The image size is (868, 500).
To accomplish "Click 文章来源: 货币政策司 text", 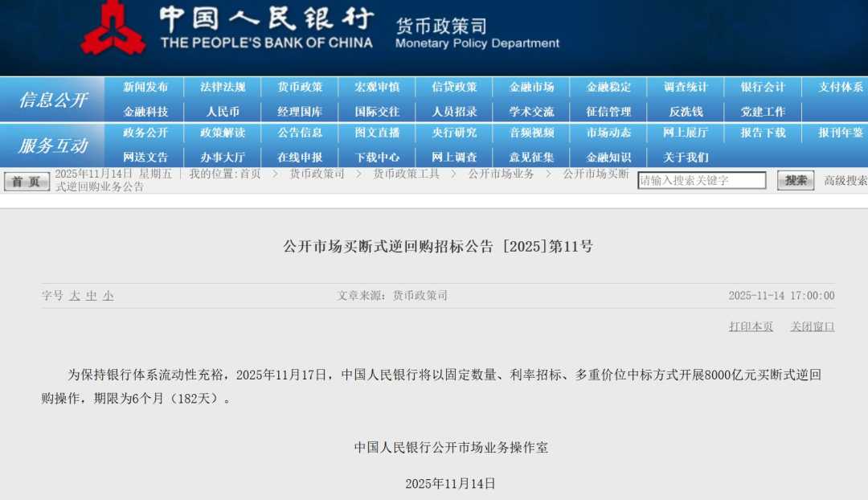I will 392,296.
